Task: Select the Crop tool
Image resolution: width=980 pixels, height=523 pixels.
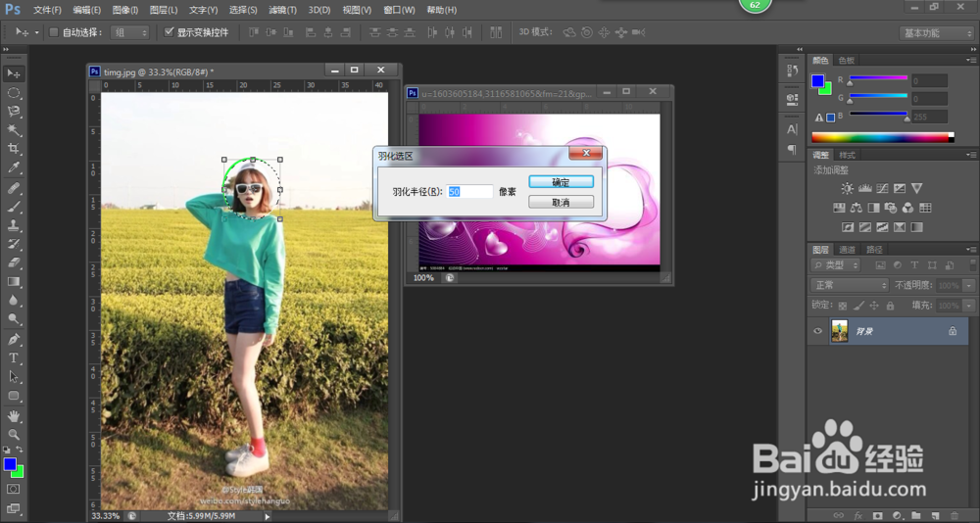Action: tap(14, 149)
